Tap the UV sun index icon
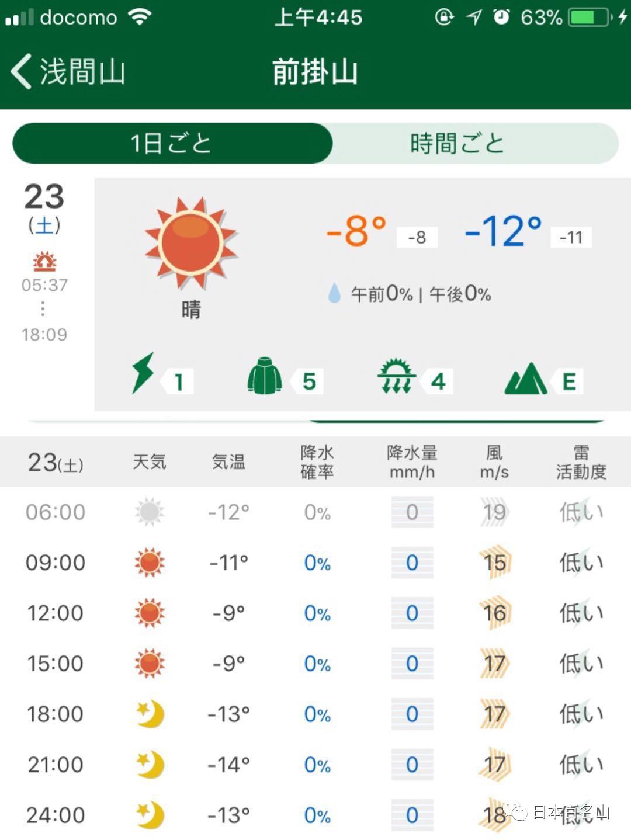This screenshot has width=631, height=840. pos(397,376)
